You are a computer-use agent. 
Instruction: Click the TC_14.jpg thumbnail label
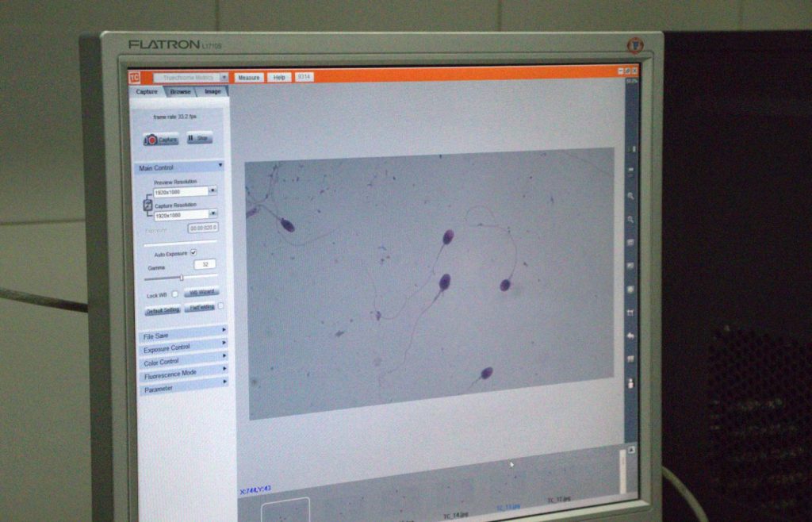pos(456,515)
